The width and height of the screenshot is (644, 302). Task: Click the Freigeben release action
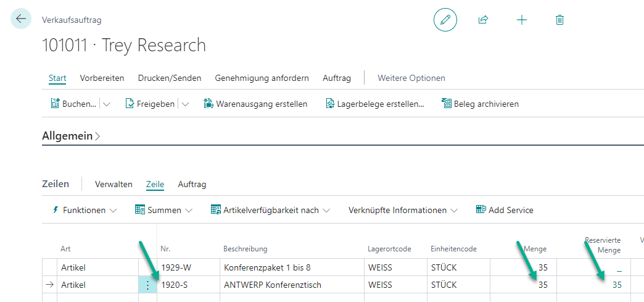150,104
